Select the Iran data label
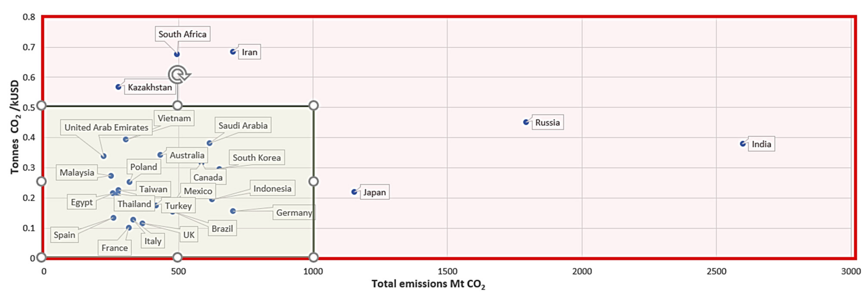The height and width of the screenshot is (299, 868). pos(249,52)
